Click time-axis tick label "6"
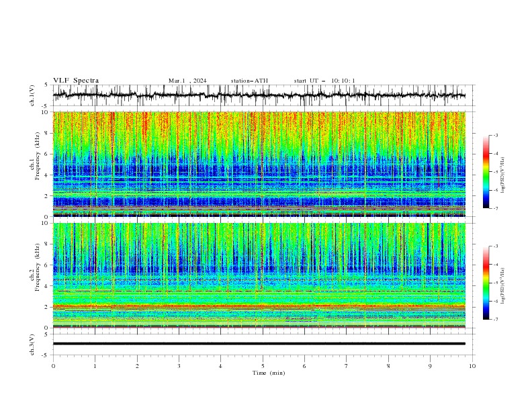The height and width of the screenshot is (411, 532). 304,366
